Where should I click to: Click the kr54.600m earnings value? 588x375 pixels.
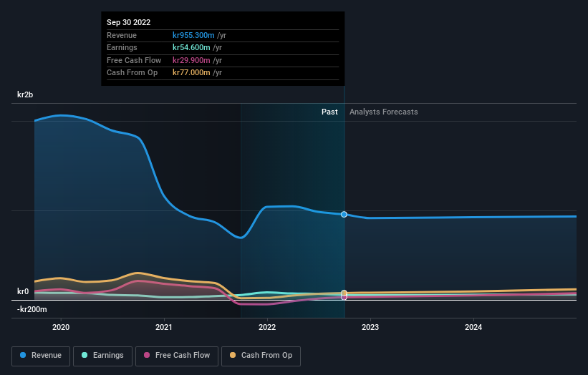tap(191, 47)
